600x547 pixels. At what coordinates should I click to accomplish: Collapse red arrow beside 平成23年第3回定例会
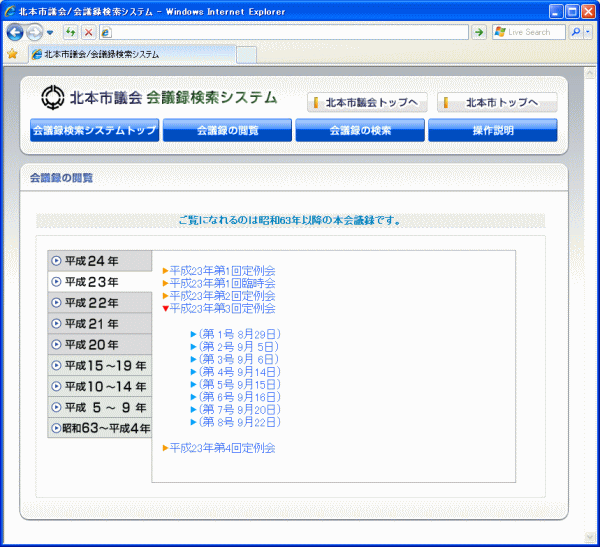coord(166,309)
